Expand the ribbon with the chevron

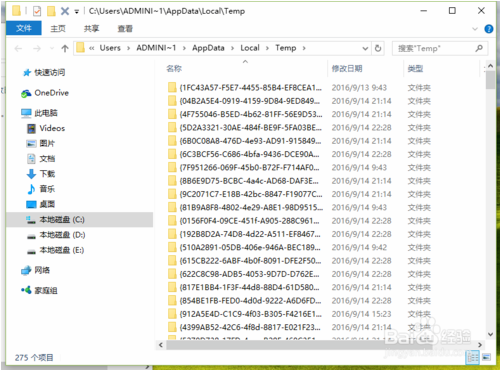pos(475,29)
